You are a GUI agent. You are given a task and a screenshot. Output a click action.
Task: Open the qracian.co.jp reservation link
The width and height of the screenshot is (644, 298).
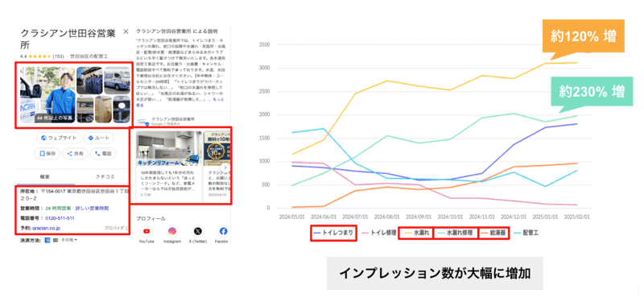tap(46, 228)
